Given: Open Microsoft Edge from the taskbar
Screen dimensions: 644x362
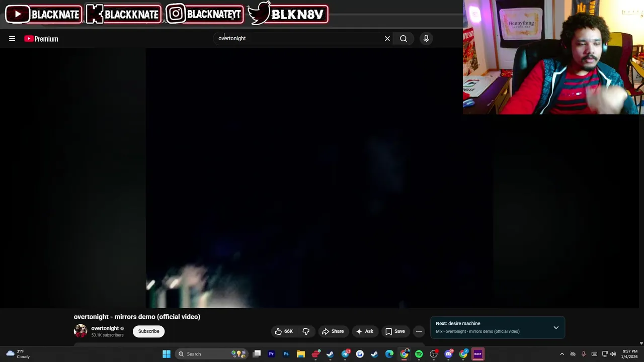Looking at the screenshot, I should tap(389, 354).
